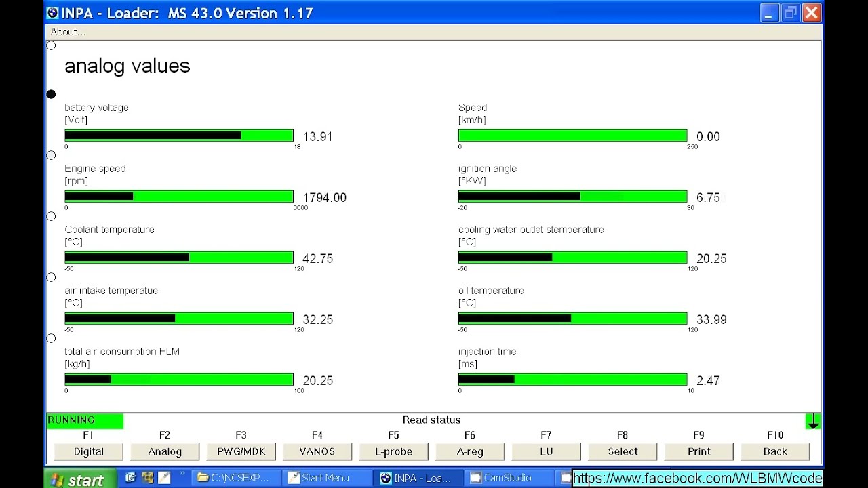Click the RUNNING status indicator

[x=85, y=420]
